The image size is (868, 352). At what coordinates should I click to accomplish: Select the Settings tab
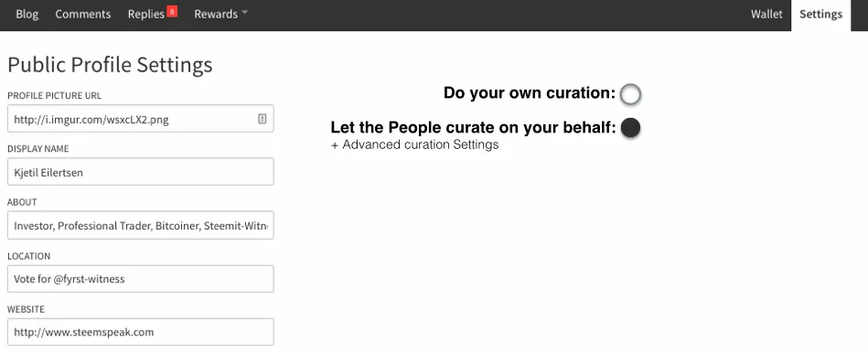821,15
